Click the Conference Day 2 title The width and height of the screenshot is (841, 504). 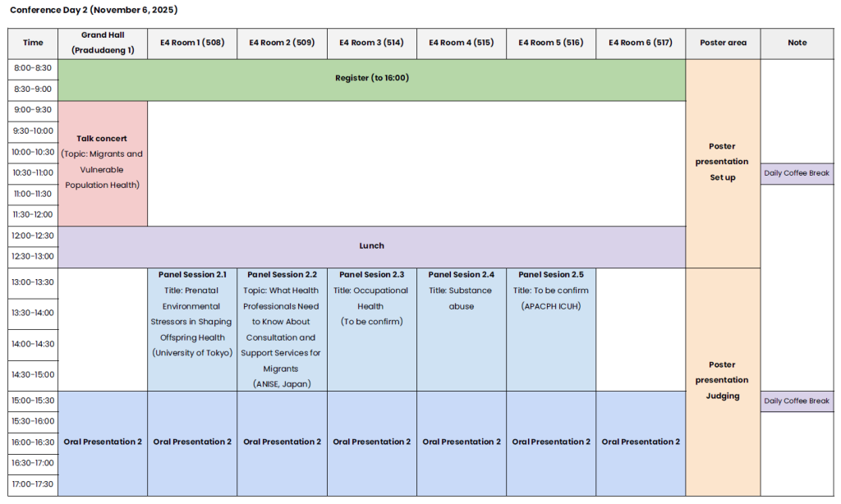coord(93,11)
